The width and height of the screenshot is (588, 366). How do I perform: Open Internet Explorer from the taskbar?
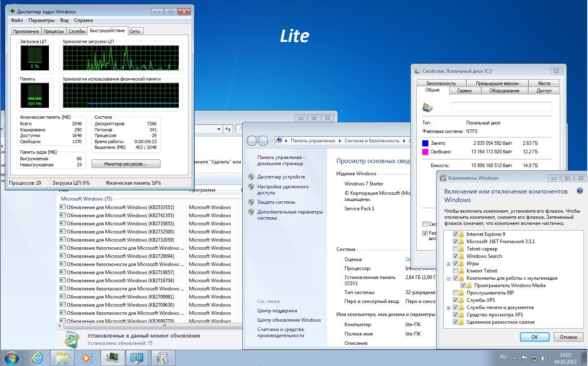(x=37, y=358)
